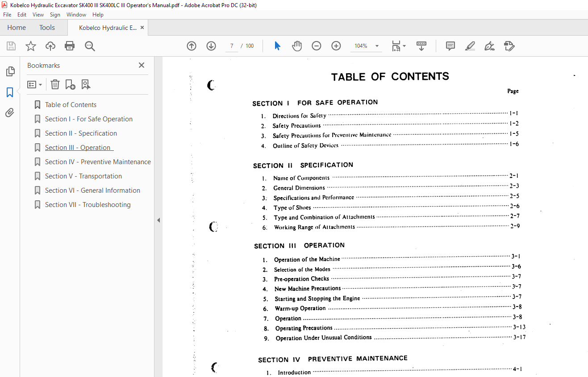This screenshot has height=377, width=588.
Task: Click the Save file icon
Action: pyautogui.click(x=11, y=46)
